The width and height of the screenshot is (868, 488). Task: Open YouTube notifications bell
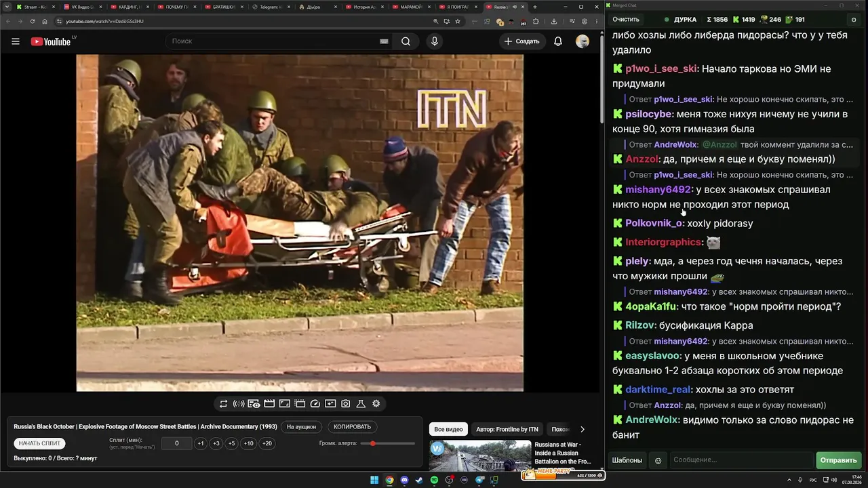tap(558, 41)
